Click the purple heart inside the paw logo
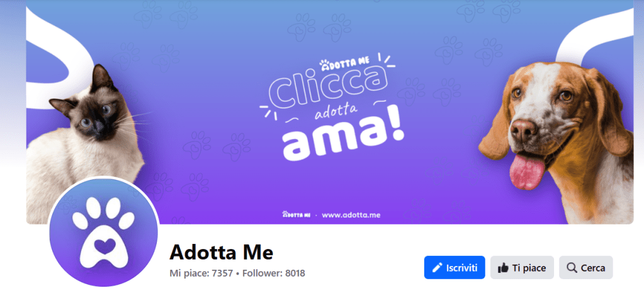 [x=104, y=246]
